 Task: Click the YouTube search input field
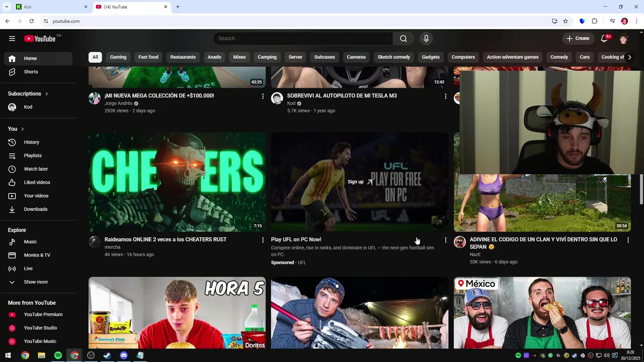click(303, 39)
